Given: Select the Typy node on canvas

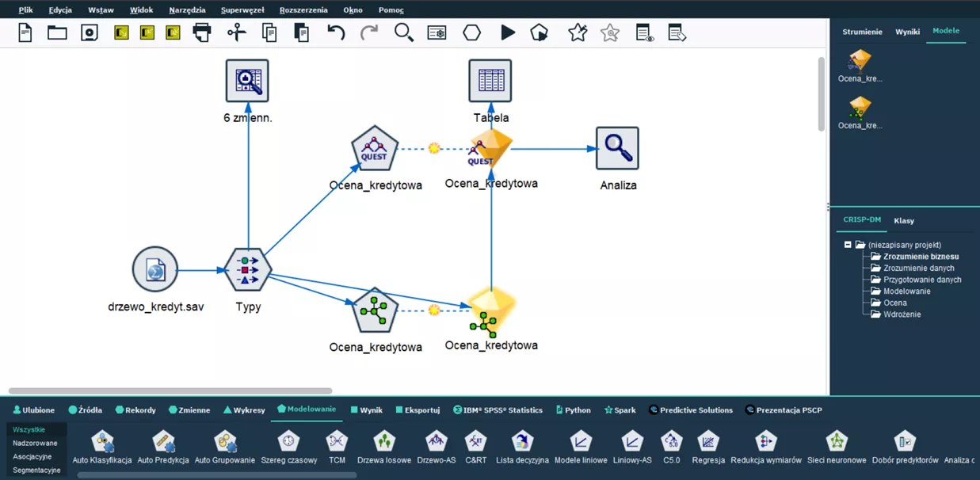Looking at the screenshot, I should (248, 269).
